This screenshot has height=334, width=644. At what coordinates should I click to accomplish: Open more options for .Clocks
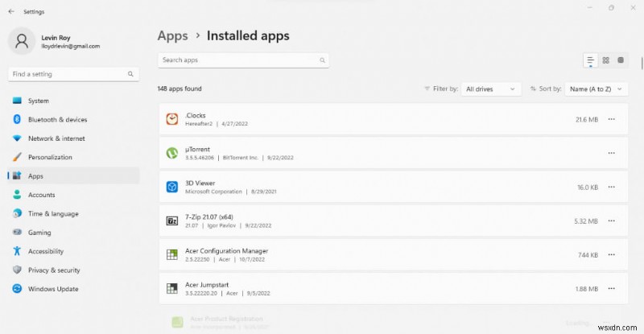[x=612, y=119]
